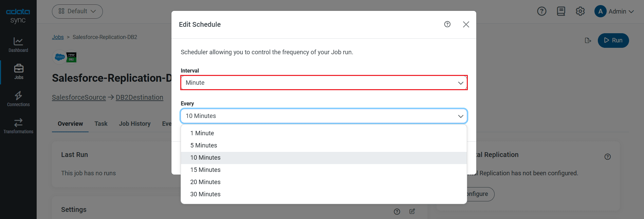Collapse the Every dropdown
Screen dimensions: 644x219
(324, 116)
